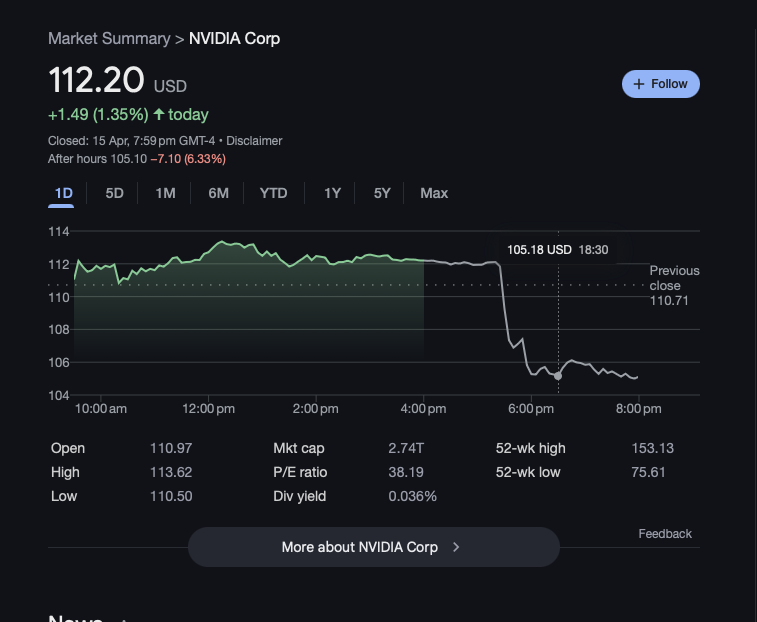757x622 pixels.
Task: Switch to the 1M chart range
Action: (x=165, y=193)
